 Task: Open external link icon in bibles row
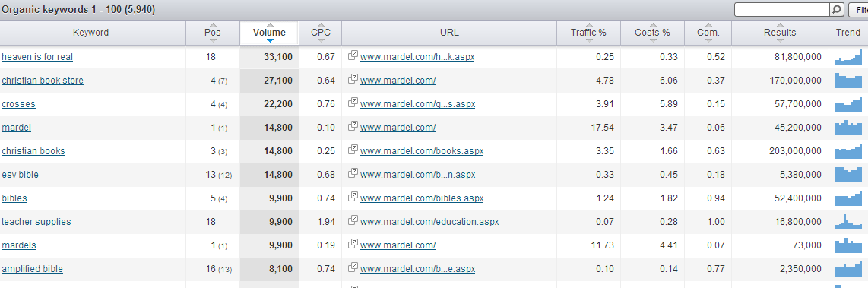(352, 198)
